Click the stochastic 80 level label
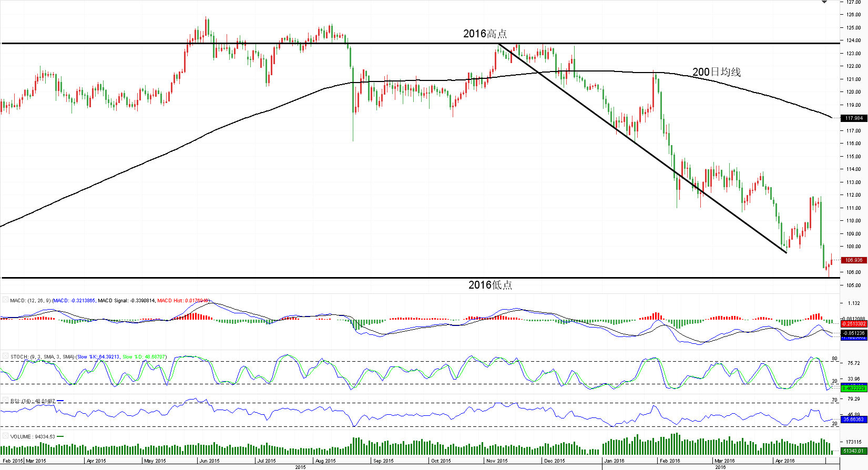The height and width of the screenshot is (470, 868). tap(834, 359)
